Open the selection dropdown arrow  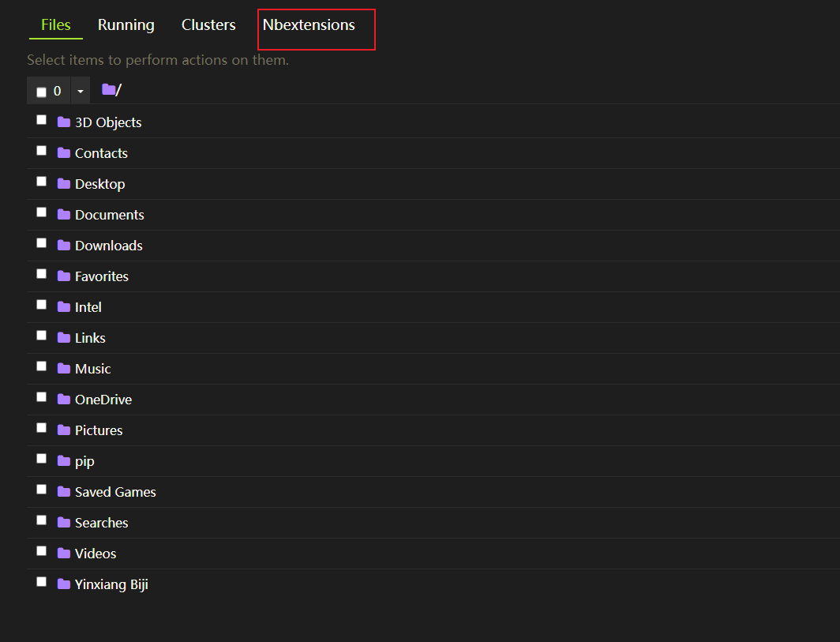click(80, 92)
